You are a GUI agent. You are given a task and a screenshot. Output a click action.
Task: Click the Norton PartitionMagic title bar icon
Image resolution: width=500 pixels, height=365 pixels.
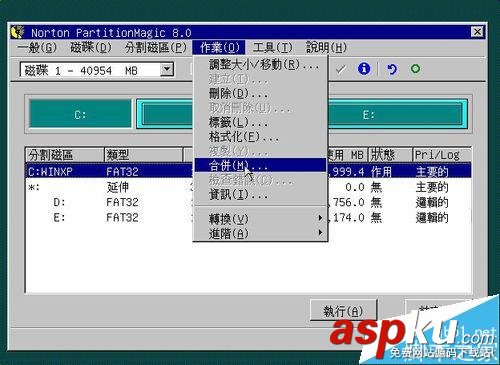point(17,32)
